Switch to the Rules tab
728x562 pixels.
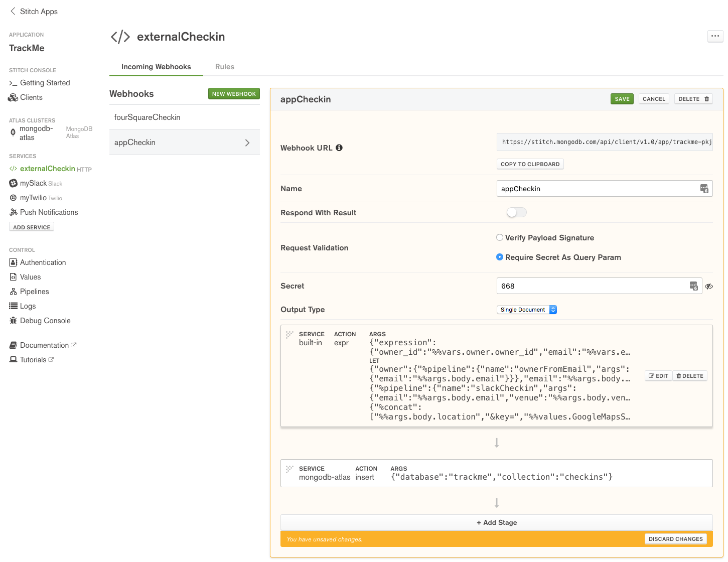[x=224, y=67]
